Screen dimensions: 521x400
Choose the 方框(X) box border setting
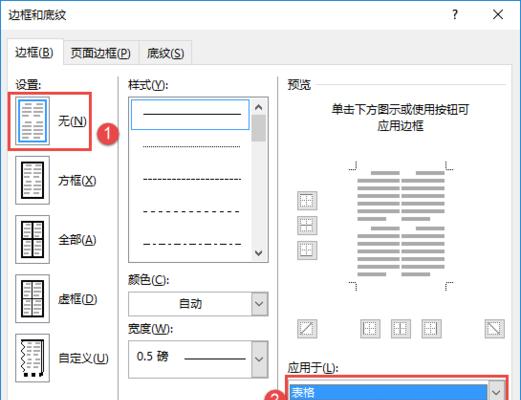32,180
